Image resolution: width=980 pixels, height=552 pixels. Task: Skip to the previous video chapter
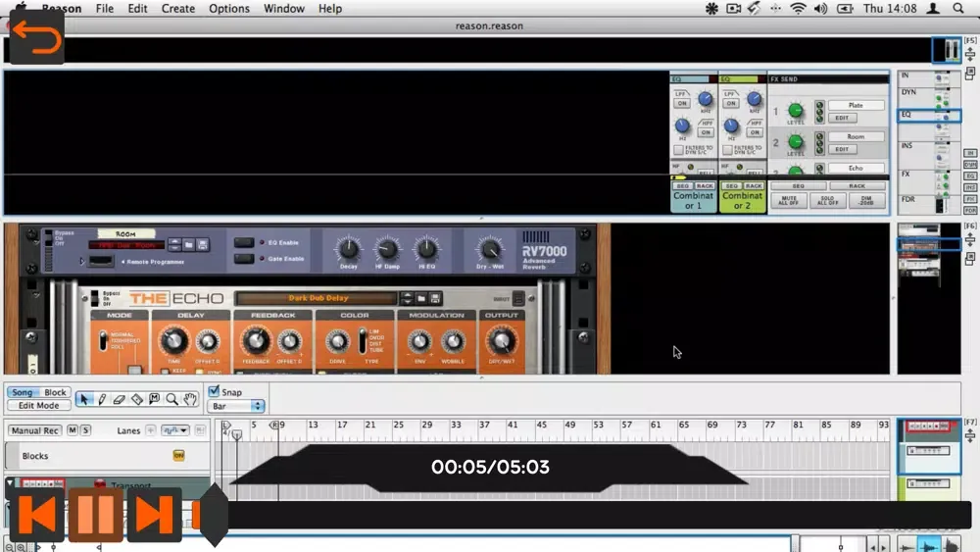(36, 515)
